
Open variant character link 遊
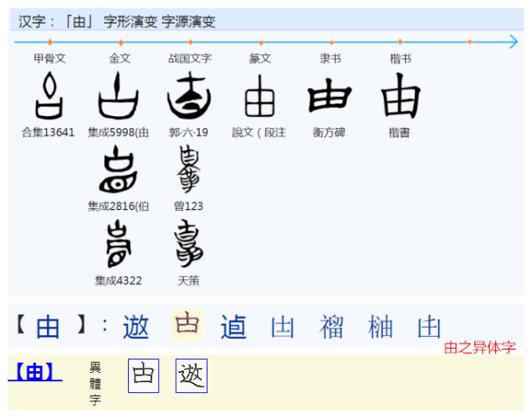point(136,326)
